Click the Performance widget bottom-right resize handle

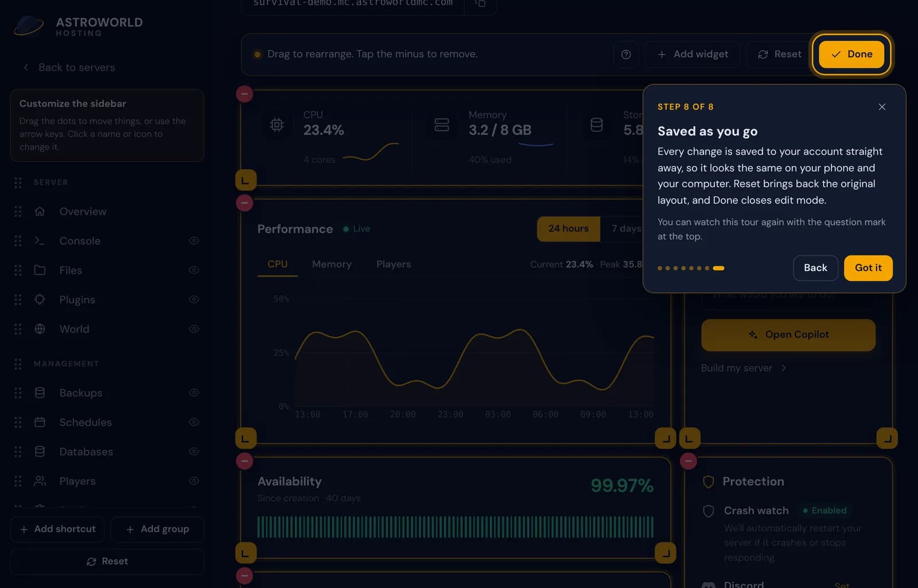click(666, 439)
